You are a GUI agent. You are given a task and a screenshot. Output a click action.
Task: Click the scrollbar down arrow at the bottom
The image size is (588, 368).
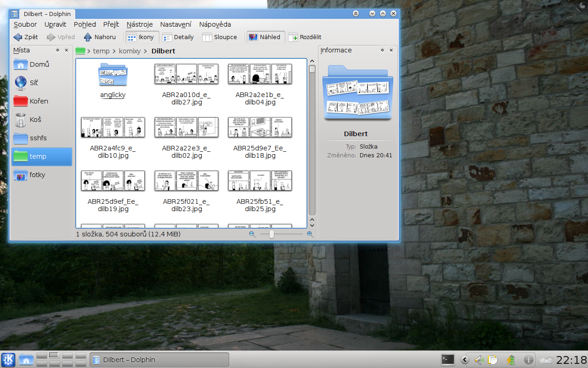312,225
